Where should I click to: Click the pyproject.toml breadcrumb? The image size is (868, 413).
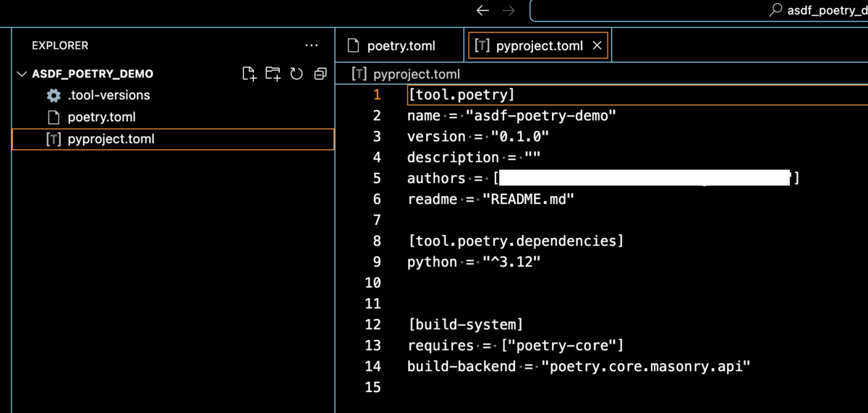[417, 74]
